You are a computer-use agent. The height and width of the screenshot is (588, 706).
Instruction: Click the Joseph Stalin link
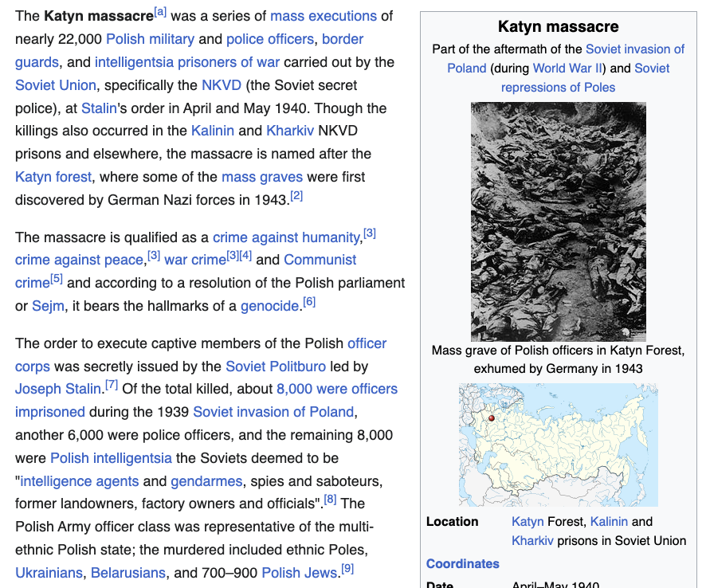58,390
